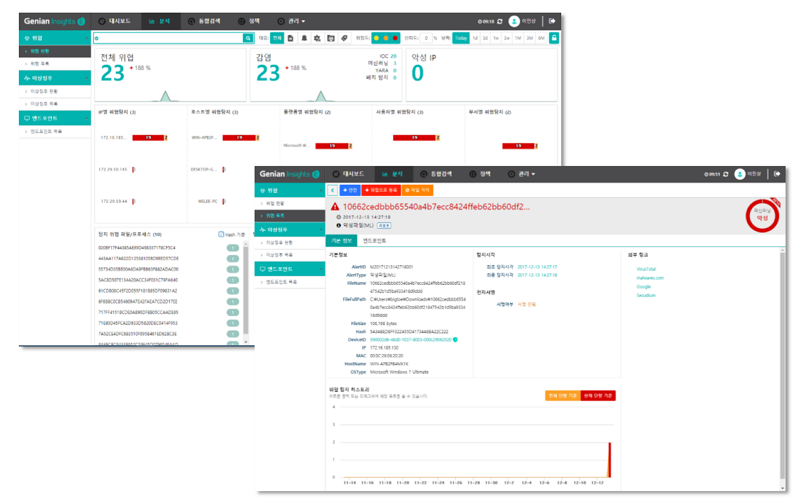Click the teal lock icon beside the date range
The width and height of the screenshot is (800, 503).
554,38
